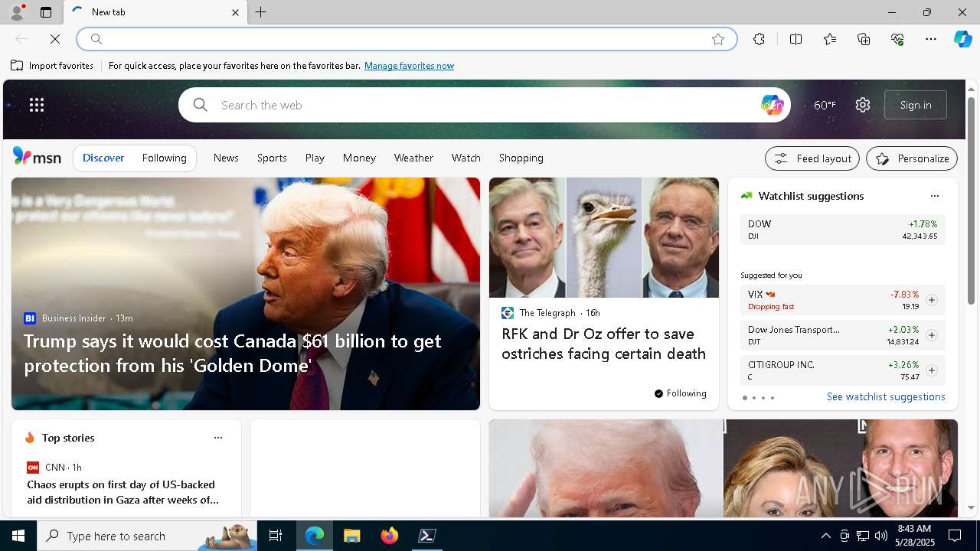980x551 pixels.
Task: Open CNN Gaza aid distribution story
Action: pos(122,492)
